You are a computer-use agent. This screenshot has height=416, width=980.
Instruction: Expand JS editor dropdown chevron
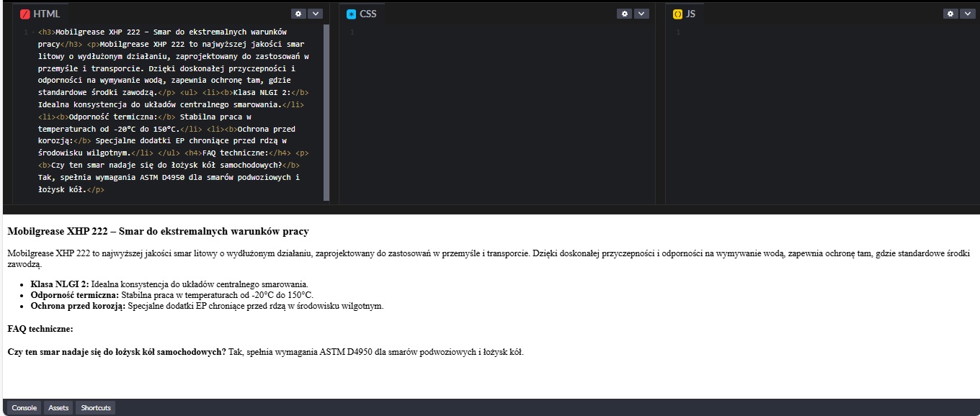968,14
